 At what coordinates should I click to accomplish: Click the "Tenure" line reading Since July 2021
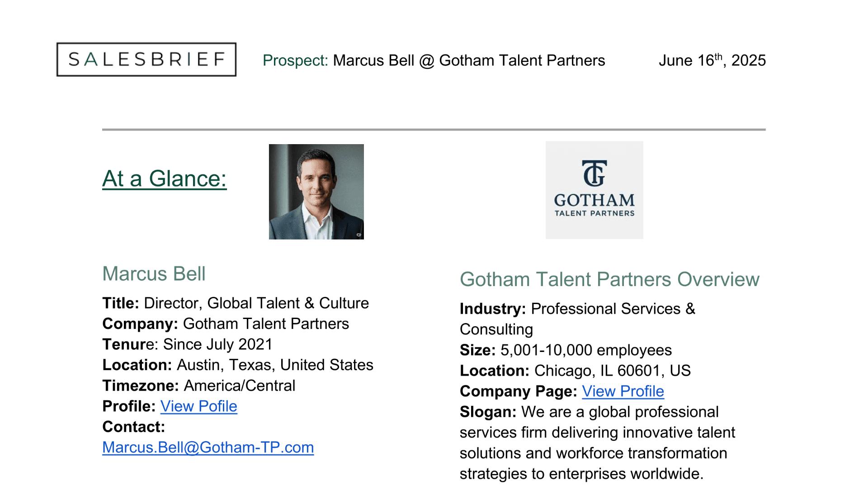point(187,344)
